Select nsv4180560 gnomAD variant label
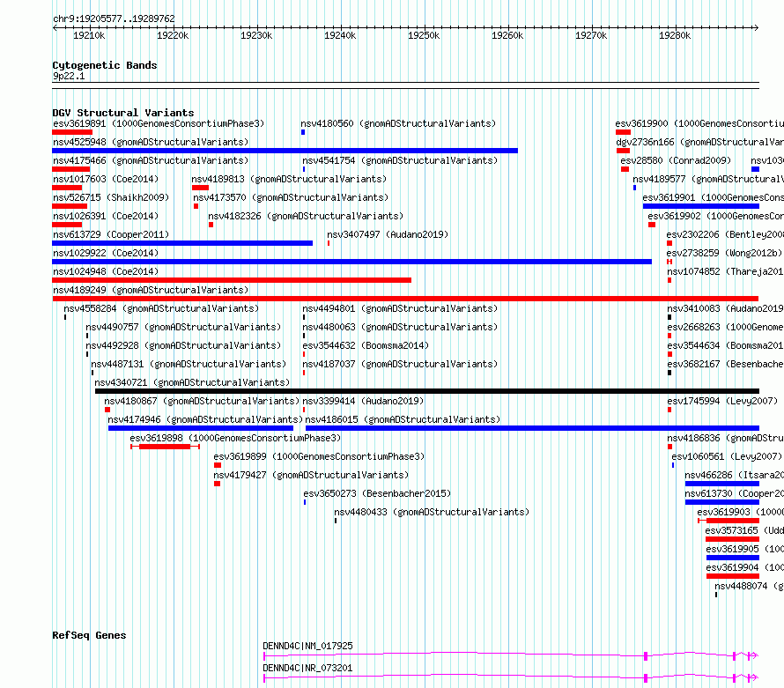Viewport: 784px width, 688px height. point(398,123)
